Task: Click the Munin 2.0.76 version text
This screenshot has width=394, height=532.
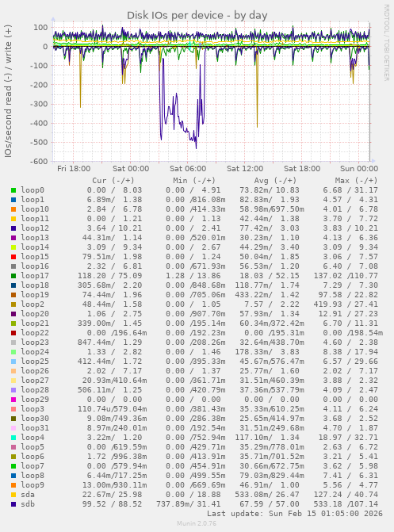Action: pyautogui.click(x=197, y=523)
